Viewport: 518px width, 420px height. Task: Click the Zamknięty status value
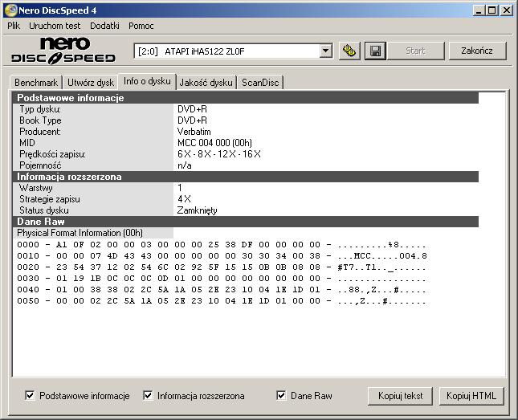tap(198, 210)
